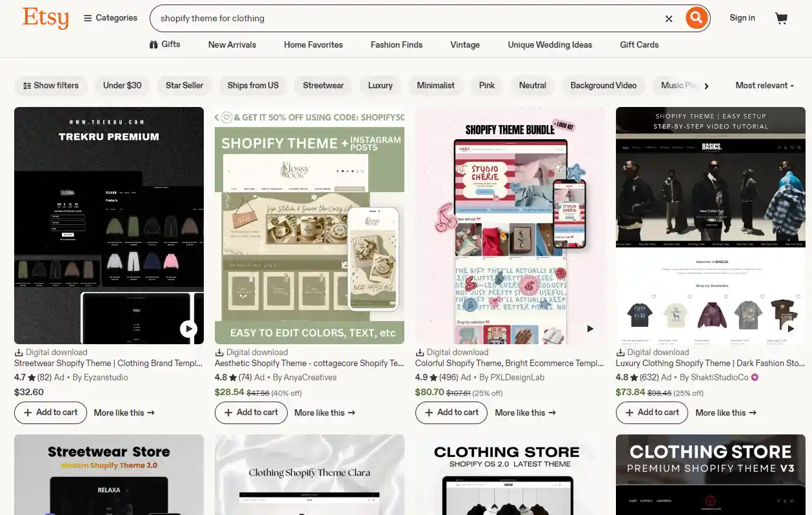The width and height of the screenshot is (812, 515).
Task: Open New Arrivals navigation link
Action: coord(232,44)
